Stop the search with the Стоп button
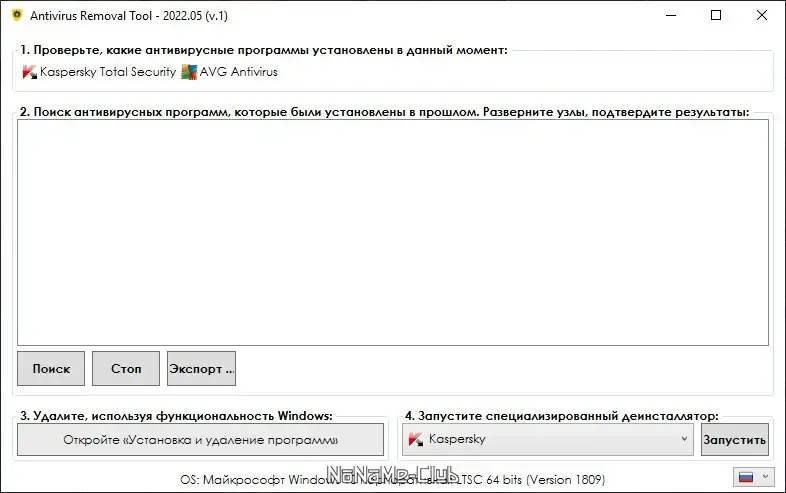The width and height of the screenshot is (786, 493). coord(126,369)
